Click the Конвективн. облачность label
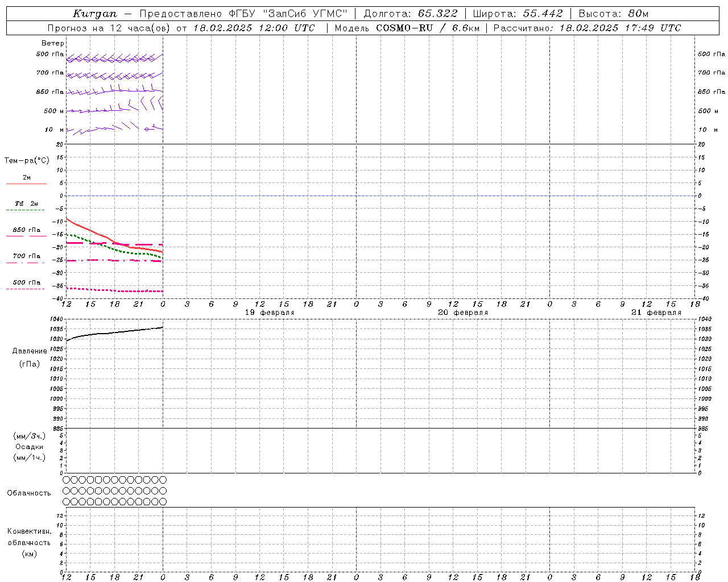 29,537
